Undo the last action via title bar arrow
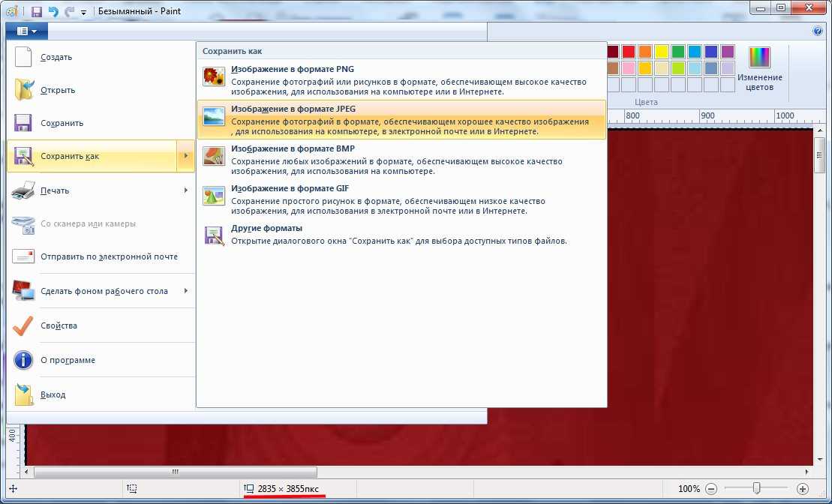 [x=53, y=11]
